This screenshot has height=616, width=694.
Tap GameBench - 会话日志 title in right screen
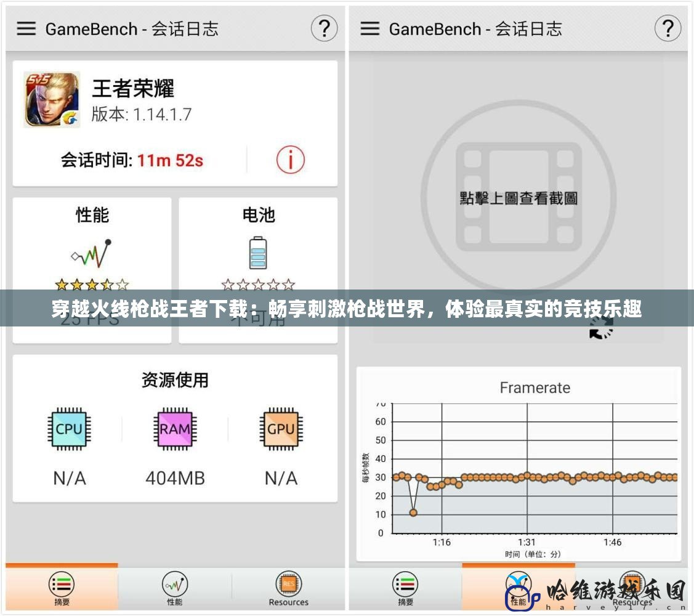(475, 29)
